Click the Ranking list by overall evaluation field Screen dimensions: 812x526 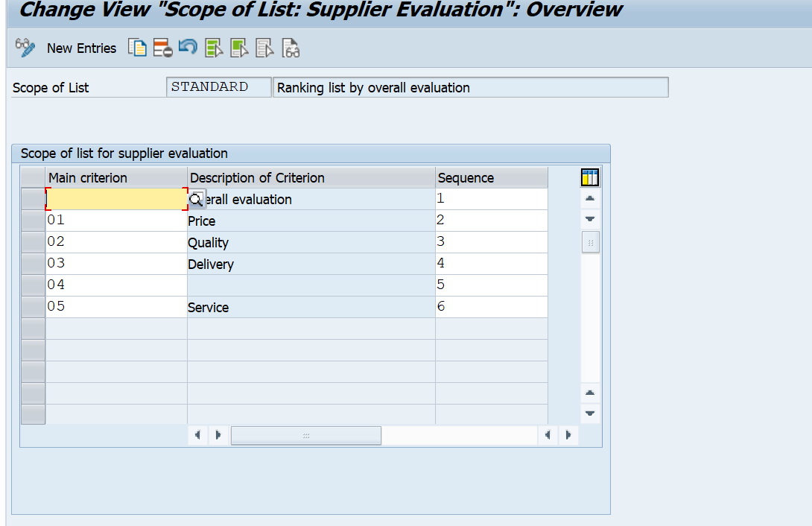coord(470,87)
